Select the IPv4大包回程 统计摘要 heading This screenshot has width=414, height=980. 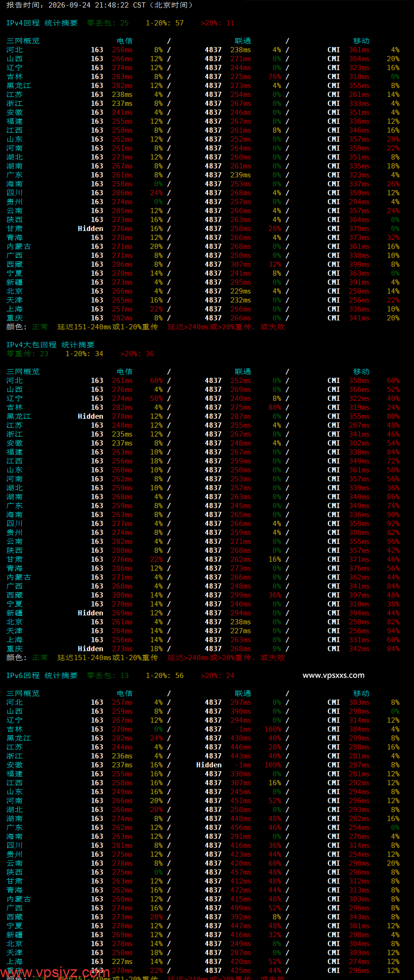click(x=50, y=345)
